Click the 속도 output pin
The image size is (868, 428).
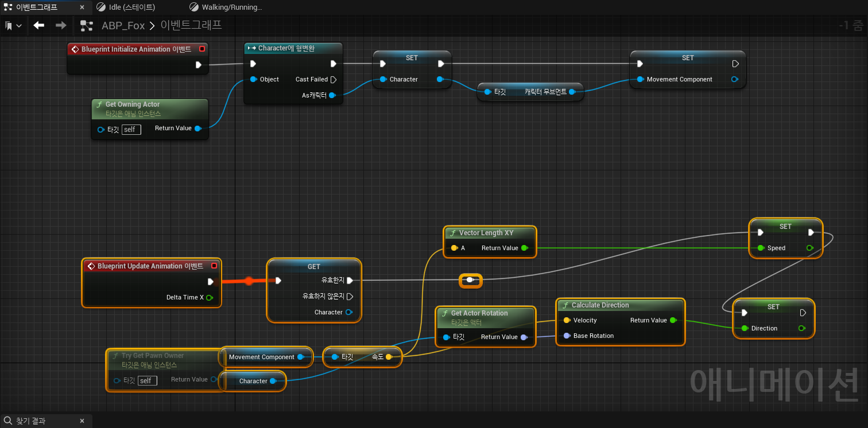pos(389,357)
